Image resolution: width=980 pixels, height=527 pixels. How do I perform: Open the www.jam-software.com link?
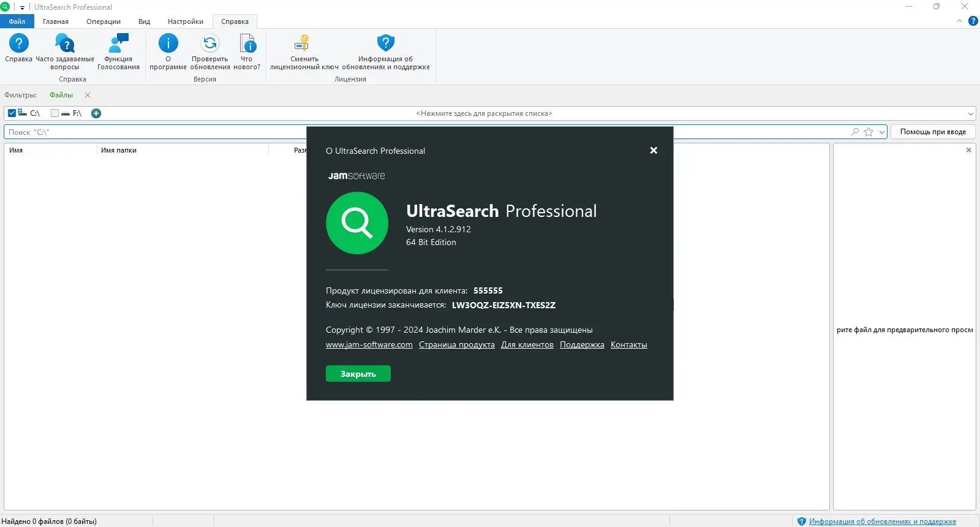pos(369,345)
